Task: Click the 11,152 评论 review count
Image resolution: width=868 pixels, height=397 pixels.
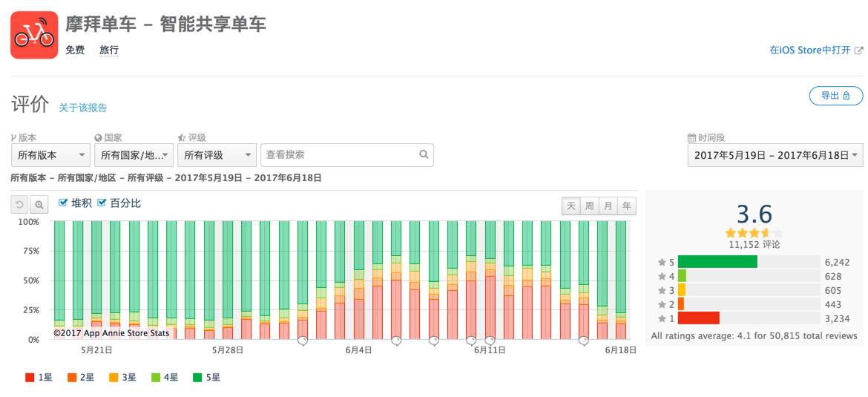Action: coord(754,245)
